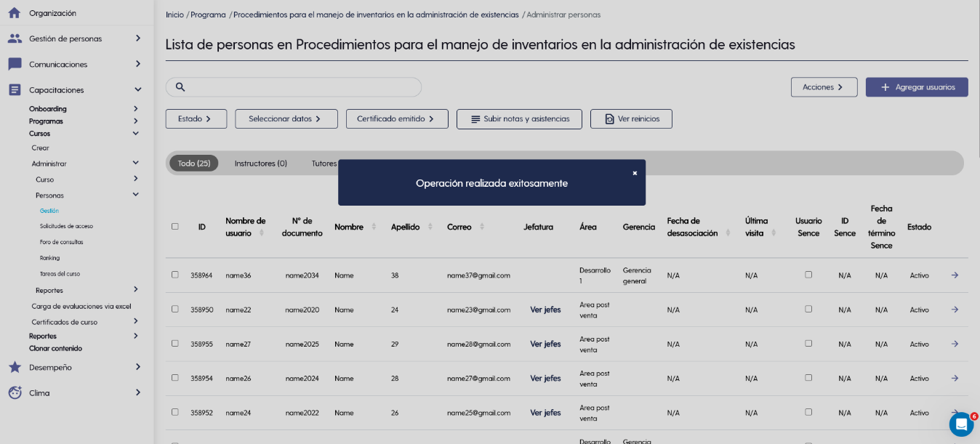Viewport: 980px width, 444px height.
Task: Sort by Nombre de usuario column arrows
Action: pos(261,233)
